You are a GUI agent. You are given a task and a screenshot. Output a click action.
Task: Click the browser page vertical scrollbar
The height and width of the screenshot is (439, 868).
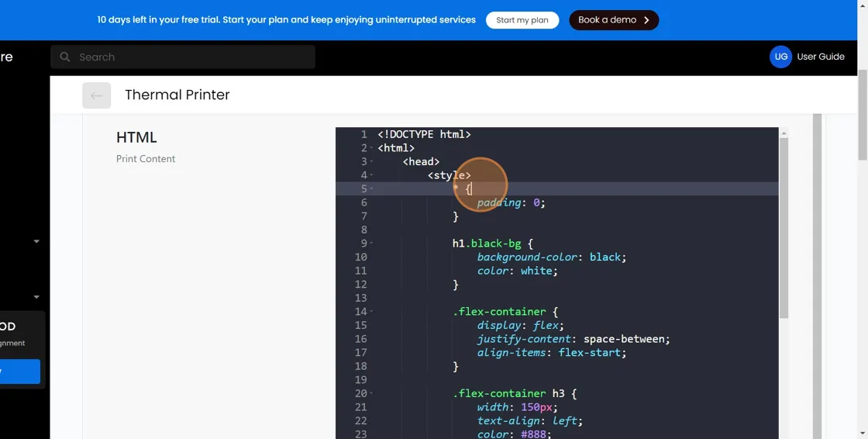tap(863, 114)
